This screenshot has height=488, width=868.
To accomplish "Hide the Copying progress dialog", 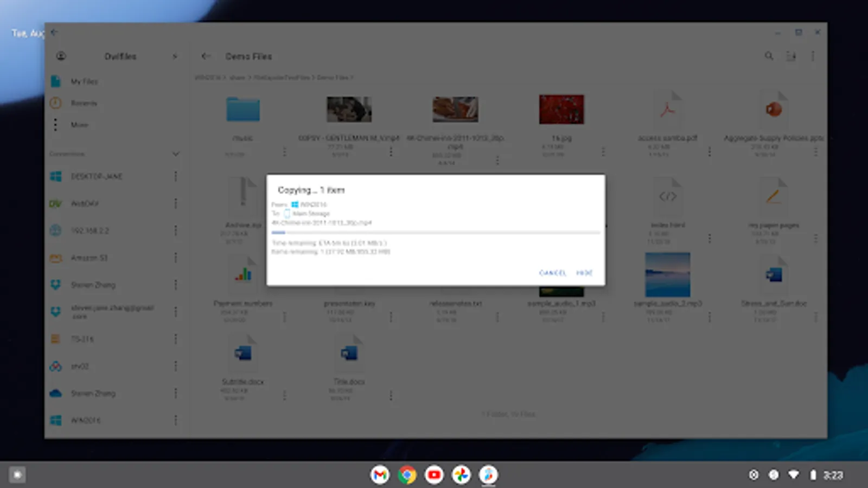I will tap(584, 273).
